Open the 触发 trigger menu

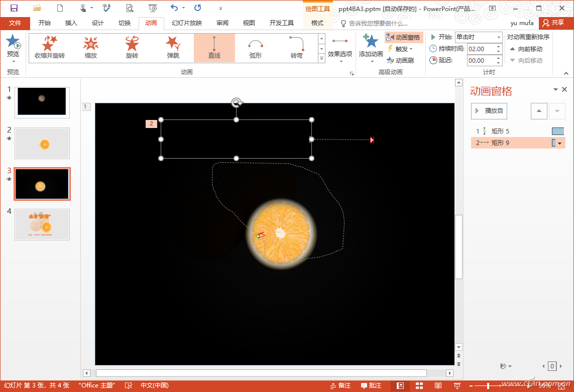(x=400, y=49)
